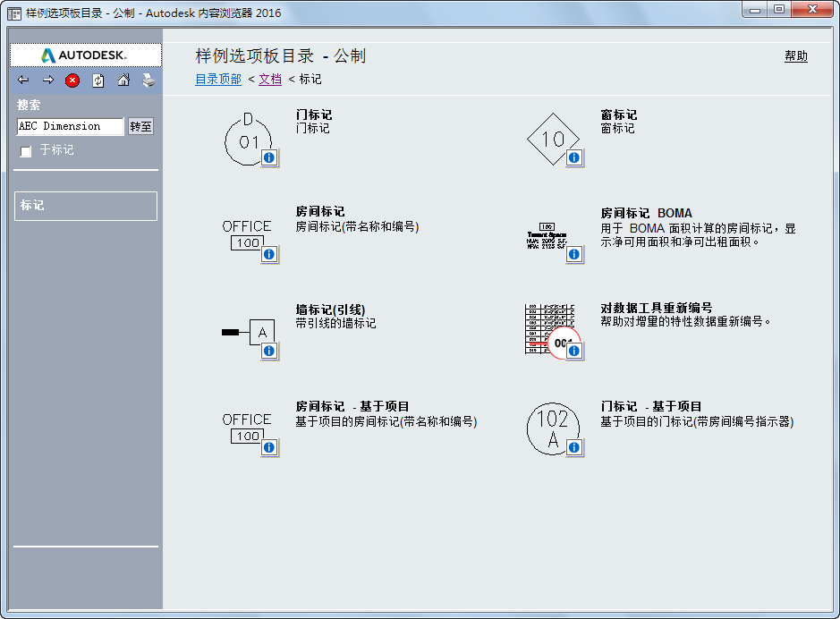Screen dimensions: 840x619
Task: Click the AUTODESK logo banner
Action: pyautogui.click(x=86, y=55)
